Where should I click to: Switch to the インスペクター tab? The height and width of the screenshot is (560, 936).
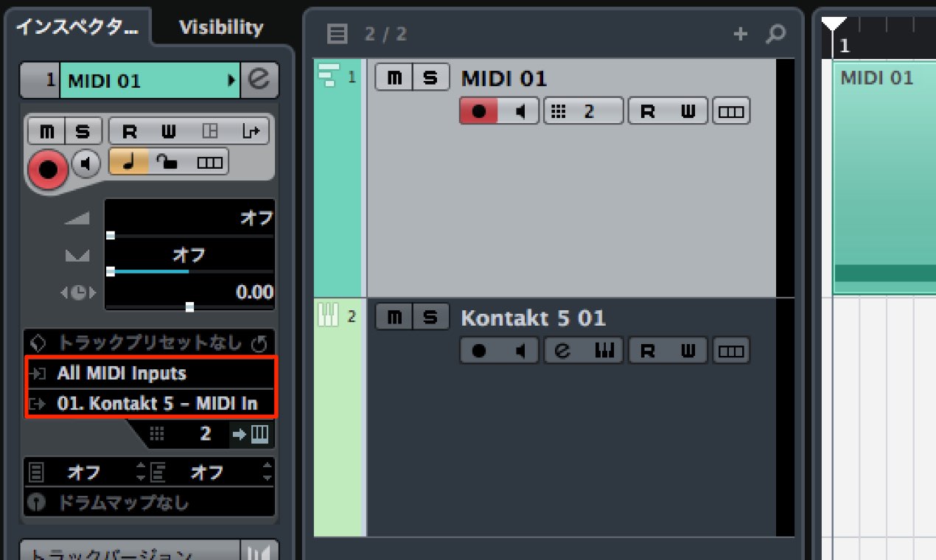tap(77, 27)
